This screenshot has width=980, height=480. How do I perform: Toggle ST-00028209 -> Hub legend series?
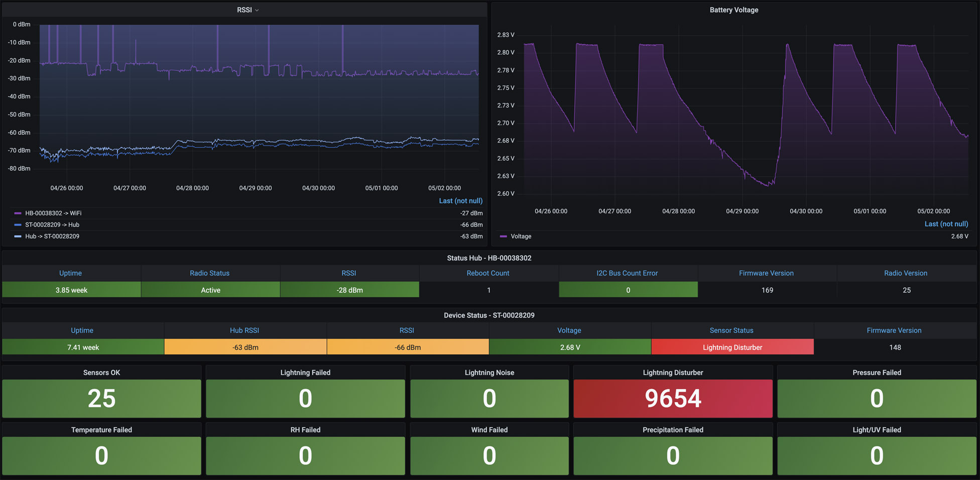[x=52, y=225]
